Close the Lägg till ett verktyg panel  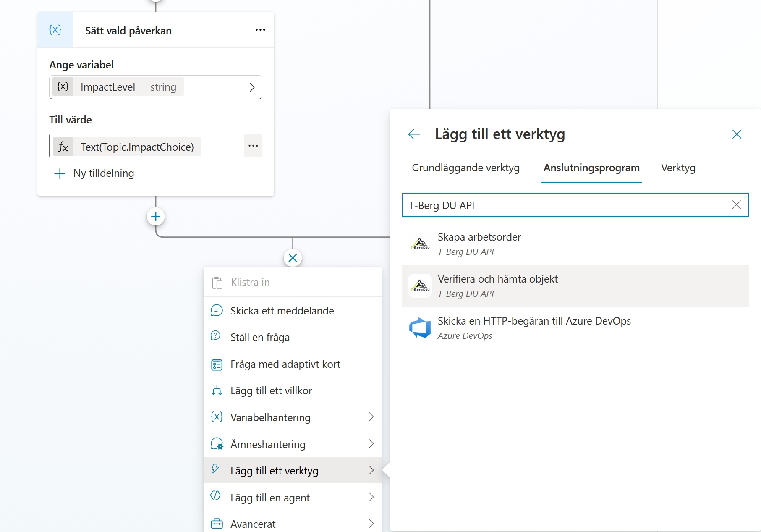coord(737,134)
